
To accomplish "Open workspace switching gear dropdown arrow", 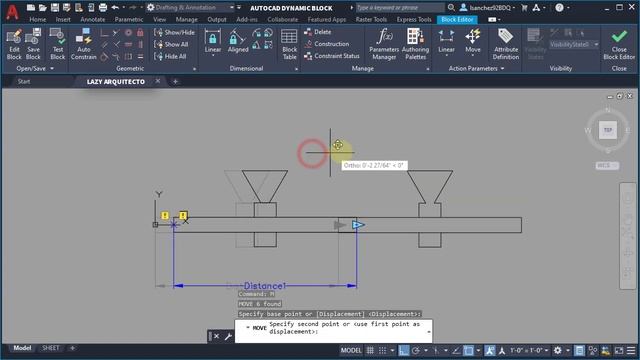I will (x=567, y=350).
